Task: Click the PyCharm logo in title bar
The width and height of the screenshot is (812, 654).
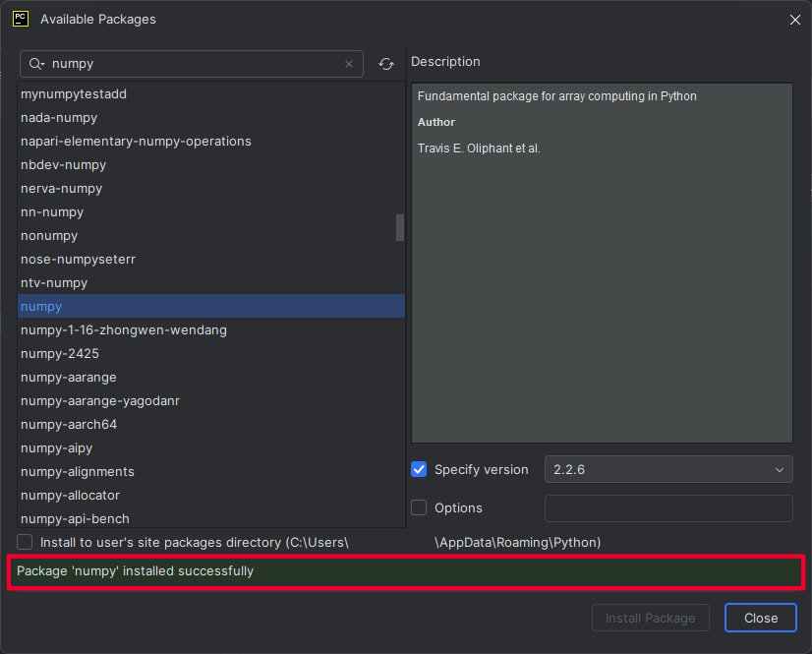Action: click(20, 19)
